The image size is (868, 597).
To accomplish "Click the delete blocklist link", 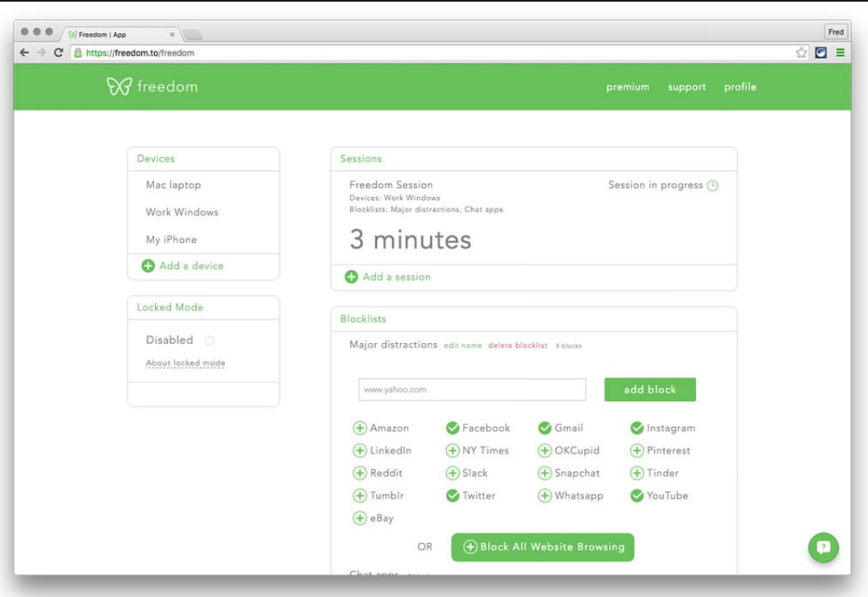I will (518, 345).
